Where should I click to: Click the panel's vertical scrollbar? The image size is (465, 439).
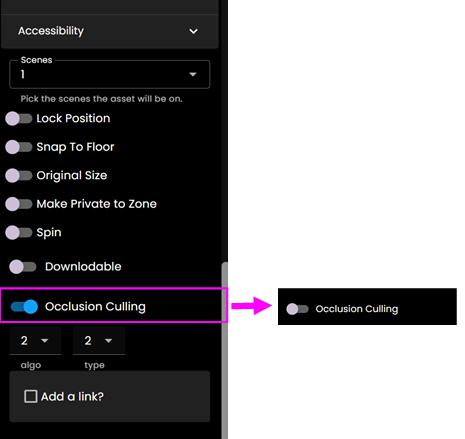(x=225, y=350)
